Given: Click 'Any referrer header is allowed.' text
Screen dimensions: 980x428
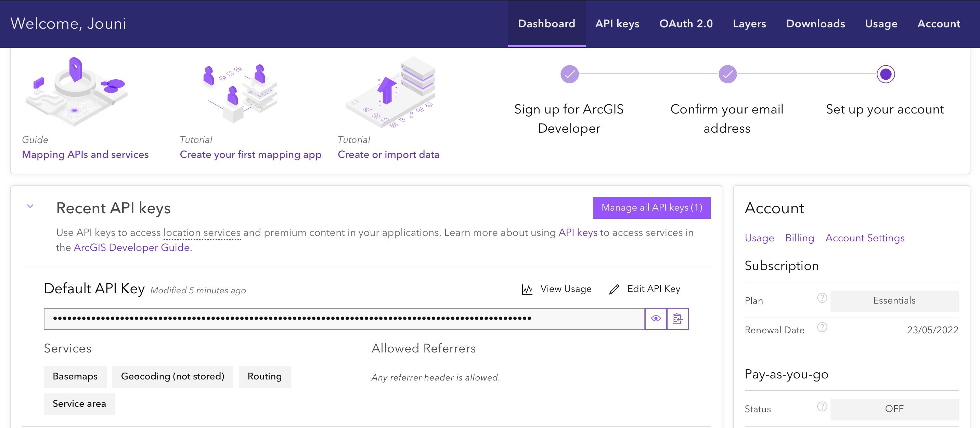Looking at the screenshot, I should pos(436,378).
